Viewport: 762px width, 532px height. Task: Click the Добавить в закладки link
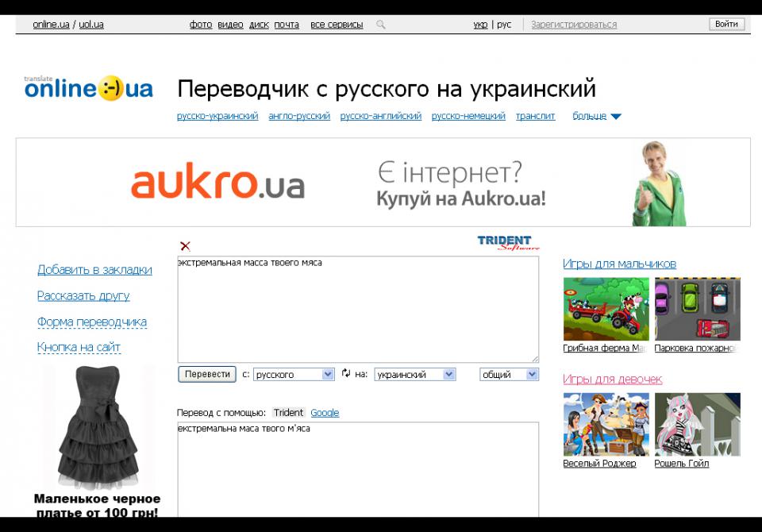click(94, 270)
